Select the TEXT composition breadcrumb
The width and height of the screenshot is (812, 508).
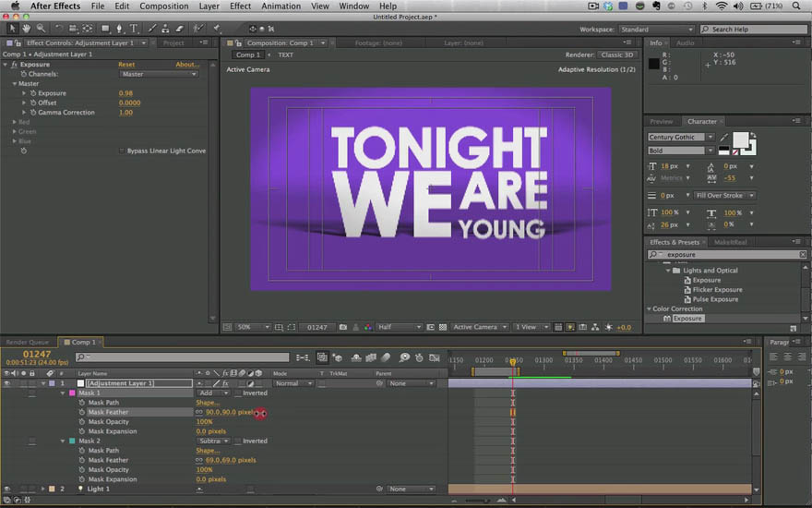285,54
